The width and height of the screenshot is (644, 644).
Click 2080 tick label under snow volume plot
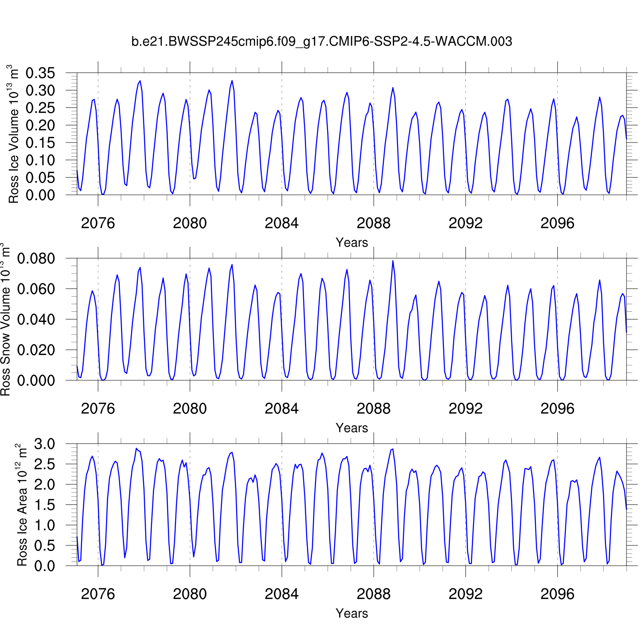(x=190, y=409)
